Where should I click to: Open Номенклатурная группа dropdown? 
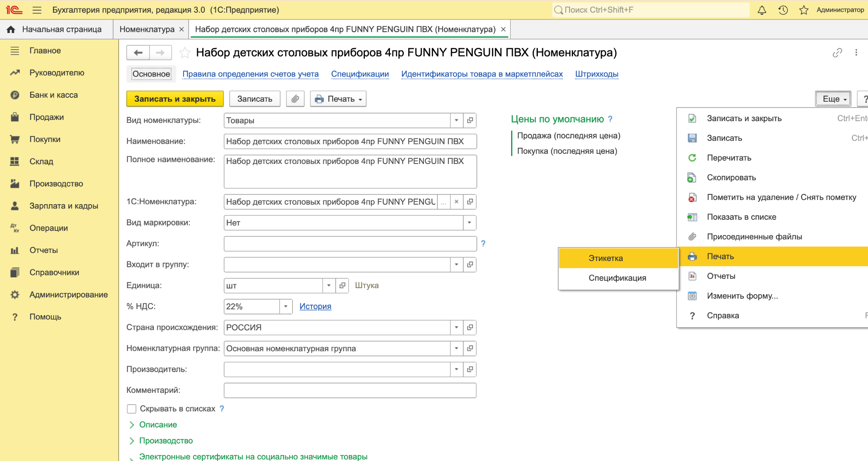click(x=456, y=348)
